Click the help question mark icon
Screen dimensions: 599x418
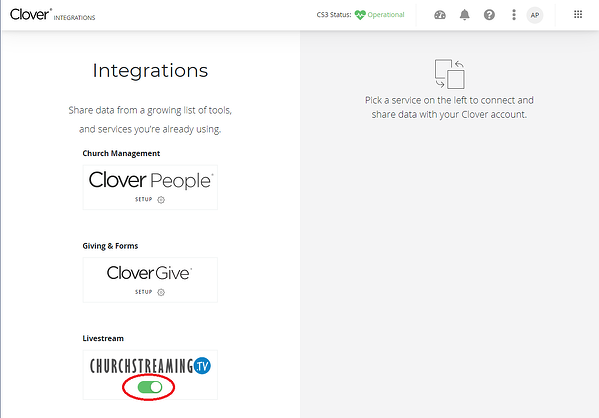[x=489, y=15]
